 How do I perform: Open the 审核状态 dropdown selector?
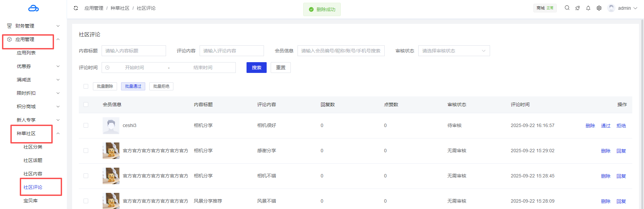453,51
